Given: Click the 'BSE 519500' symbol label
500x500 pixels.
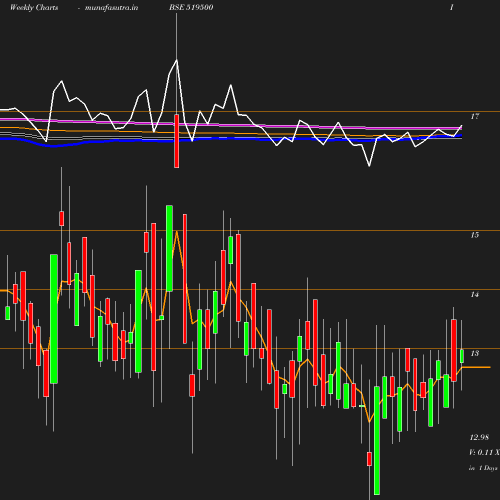Looking at the screenshot, I should pos(191,7).
